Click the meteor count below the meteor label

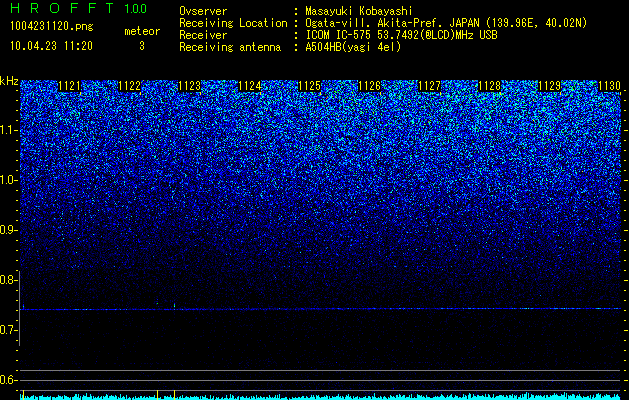pyautogui.click(x=142, y=46)
